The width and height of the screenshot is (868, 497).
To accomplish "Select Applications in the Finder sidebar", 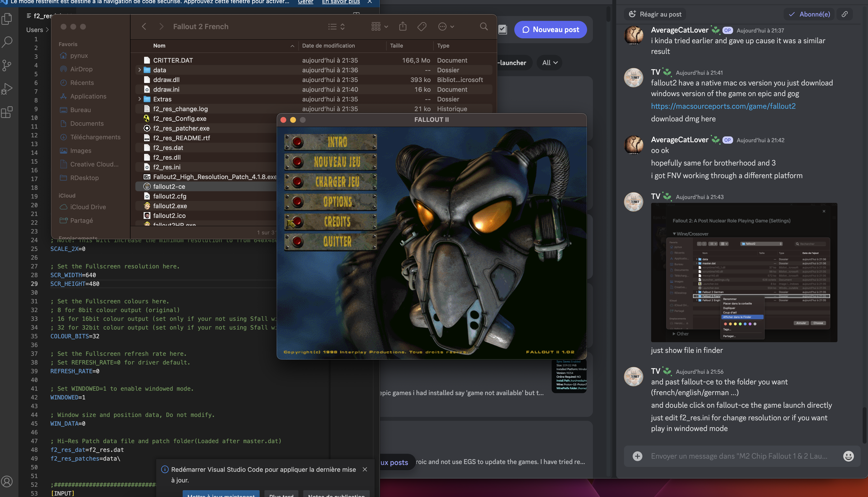I will click(x=88, y=96).
